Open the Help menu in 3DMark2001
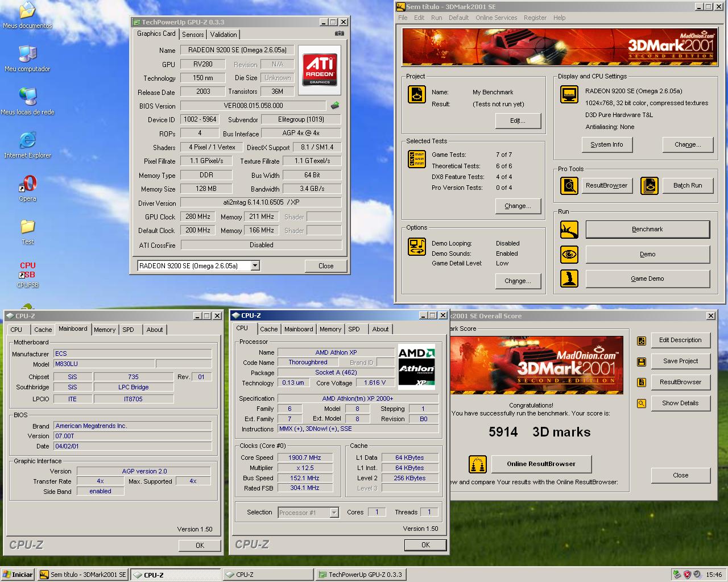728x582 pixels. (560, 18)
